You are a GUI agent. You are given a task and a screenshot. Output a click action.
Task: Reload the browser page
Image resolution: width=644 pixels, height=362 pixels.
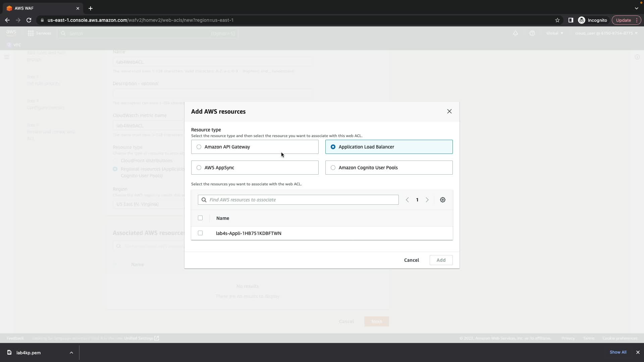[x=29, y=20]
